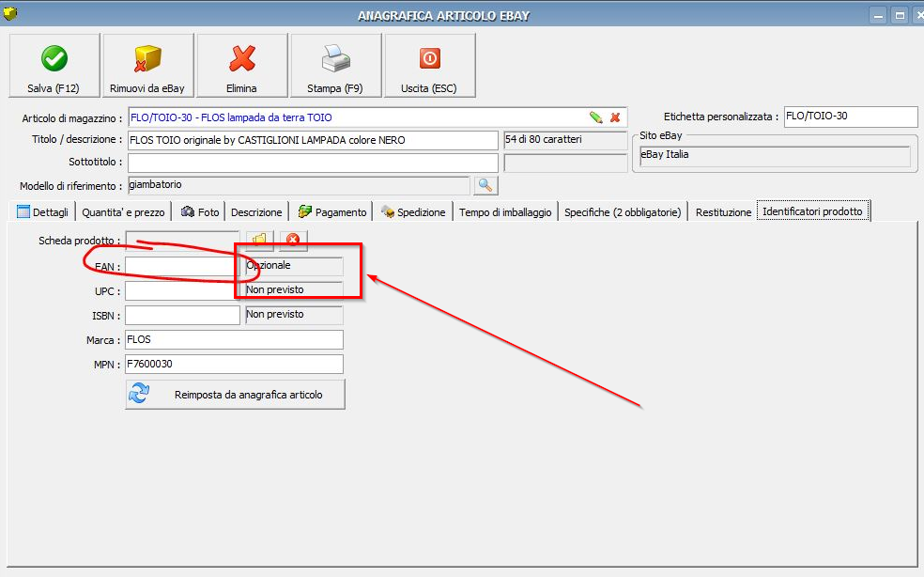Click the Salva (F12) green checkmark button
The width and height of the screenshot is (924, 577).
coord(54,66)
